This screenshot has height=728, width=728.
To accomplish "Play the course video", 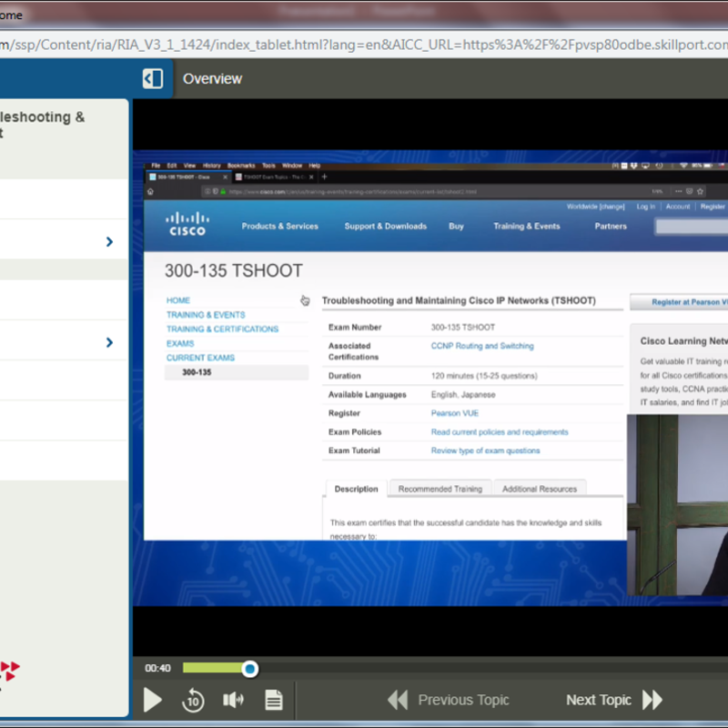I will 152,700.
